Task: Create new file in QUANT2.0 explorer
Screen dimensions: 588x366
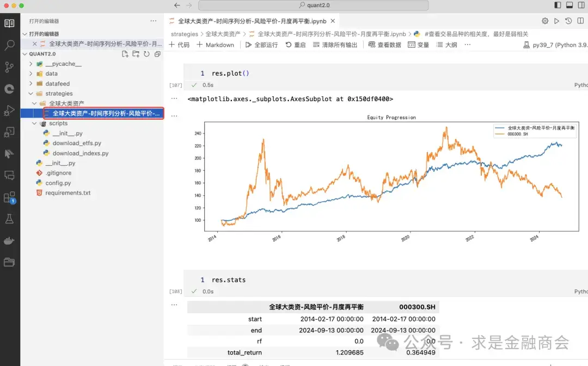Action: pyautogui.click(x=125, y=54)
